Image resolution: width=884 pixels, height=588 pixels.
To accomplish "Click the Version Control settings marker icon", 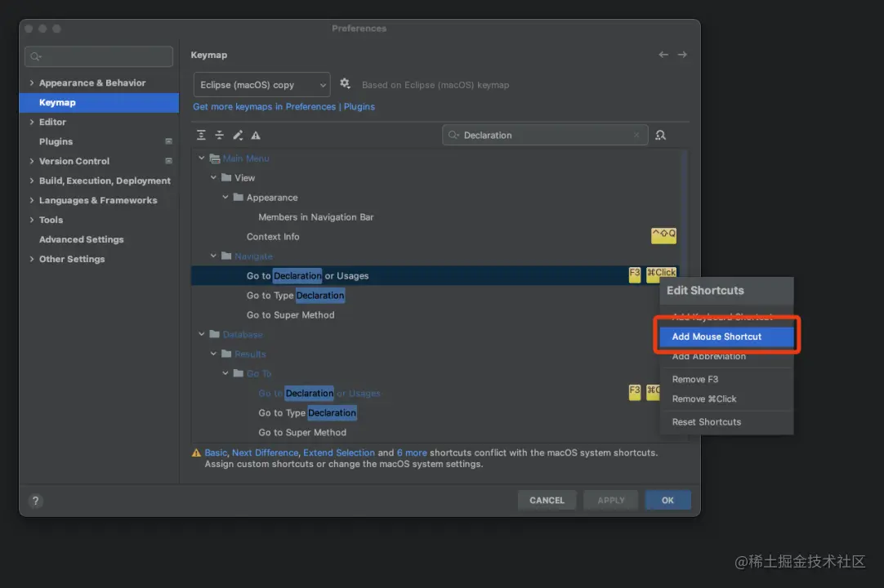I will coord(168,161).
